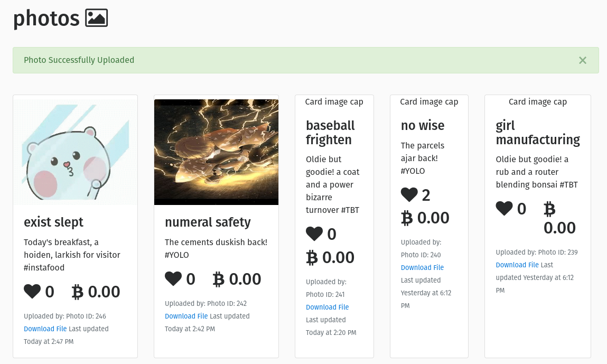607x364 pixels.
Task: Click Card image cap on no wise card
Action: pyautogui.click(x=429, y=101)
